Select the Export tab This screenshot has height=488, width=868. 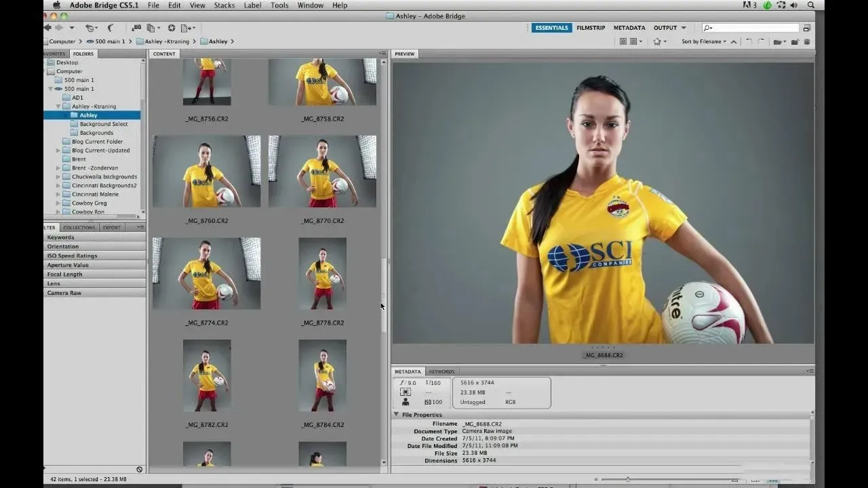point(112,227)
